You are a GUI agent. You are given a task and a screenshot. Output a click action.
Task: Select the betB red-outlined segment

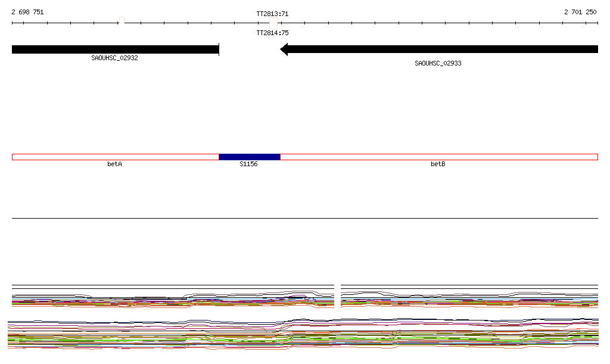[439, 157]
